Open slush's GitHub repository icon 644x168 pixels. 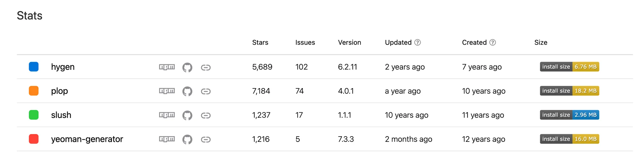[187, 115]
